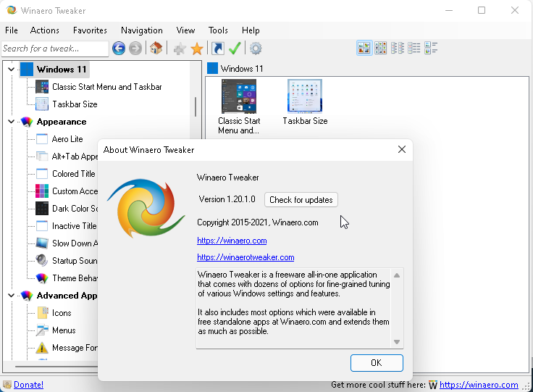Screen dimensions: 533x392
Task: Collapse the Advanced Appearance tree node
Action: tap(11, 296)
